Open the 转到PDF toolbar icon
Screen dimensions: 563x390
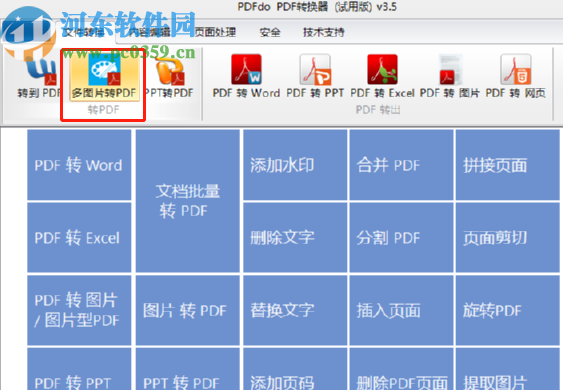(39, 77)
